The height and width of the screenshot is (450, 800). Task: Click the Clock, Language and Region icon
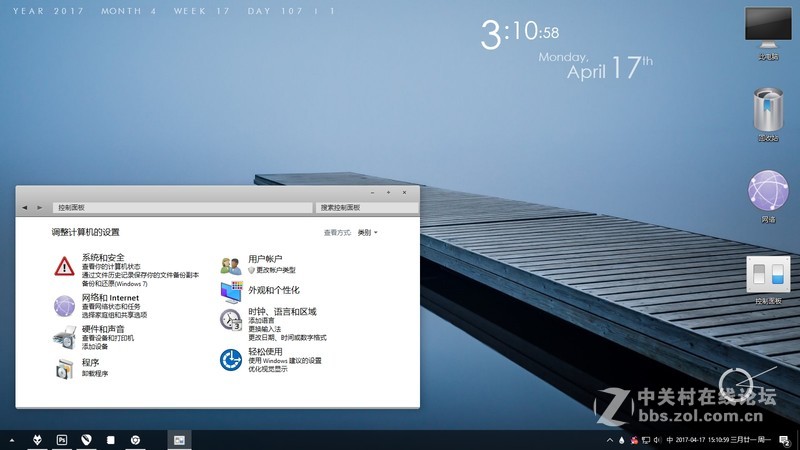click(x=231, y=320)
